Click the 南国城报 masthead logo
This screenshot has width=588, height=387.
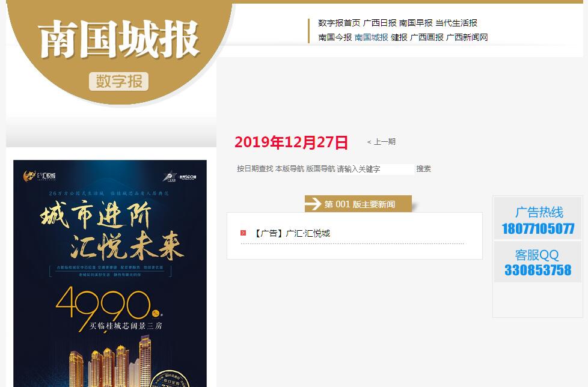119,40
